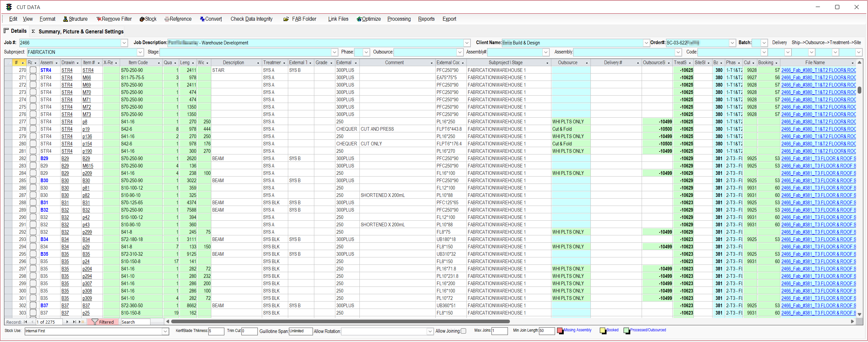Image resolution: width=868 pixels, height=342 pixels.
Task: Tick the checkbox on row 293
Action: point(33,239)
